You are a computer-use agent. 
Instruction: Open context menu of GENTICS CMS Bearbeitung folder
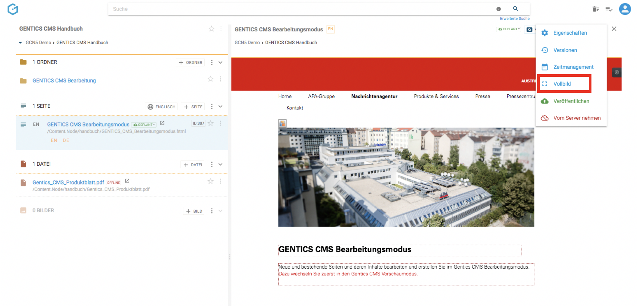[220, 79]
